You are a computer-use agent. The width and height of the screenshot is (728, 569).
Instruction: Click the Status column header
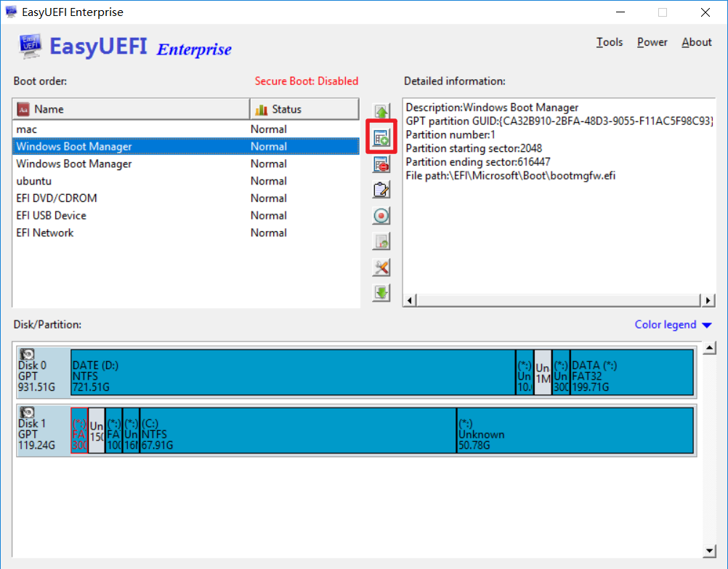(304, 109)
